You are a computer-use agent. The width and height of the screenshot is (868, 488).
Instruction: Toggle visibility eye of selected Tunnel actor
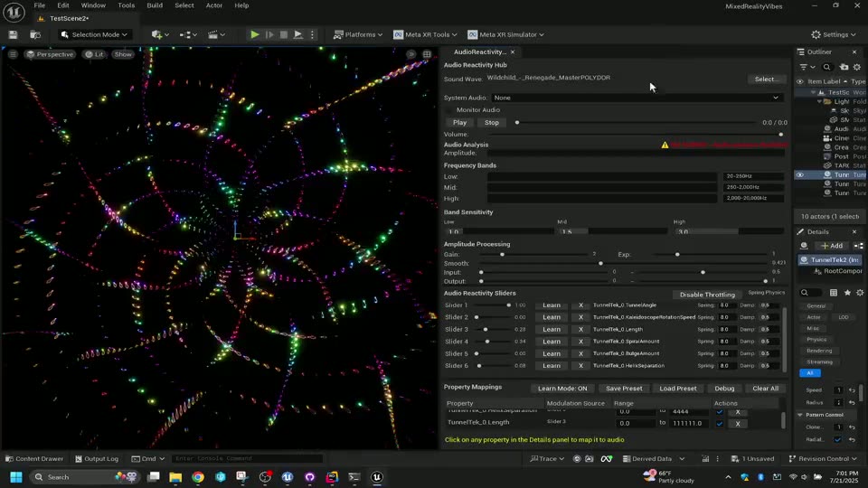799,174
